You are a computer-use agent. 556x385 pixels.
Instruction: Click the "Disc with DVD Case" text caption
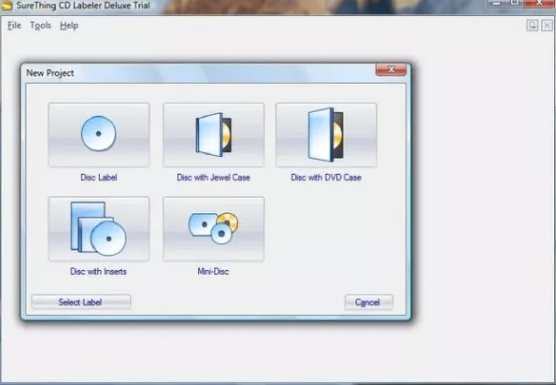(326, 177)
